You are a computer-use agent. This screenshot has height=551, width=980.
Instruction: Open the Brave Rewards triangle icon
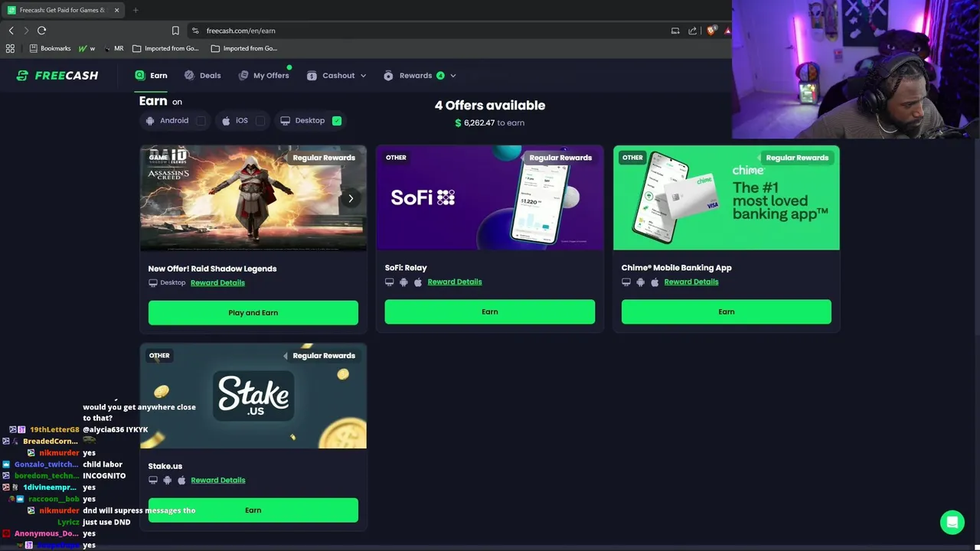(x=727, y=31)
